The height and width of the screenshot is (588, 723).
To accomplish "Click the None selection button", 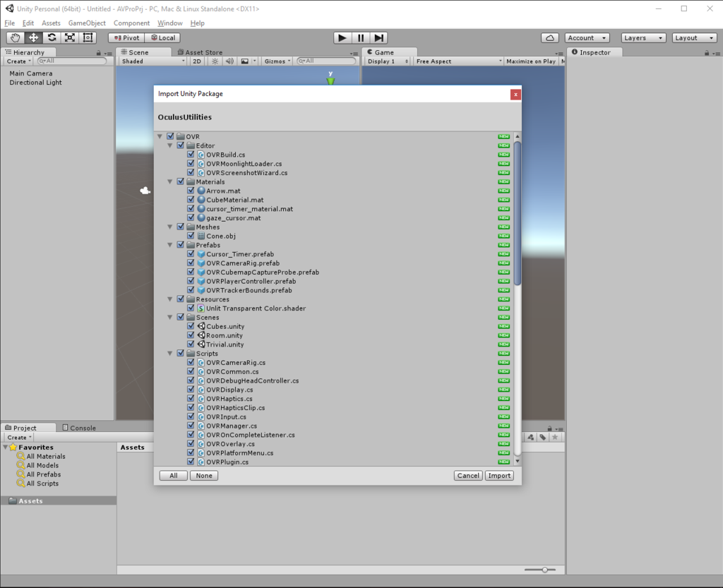I will coord(204,476).
